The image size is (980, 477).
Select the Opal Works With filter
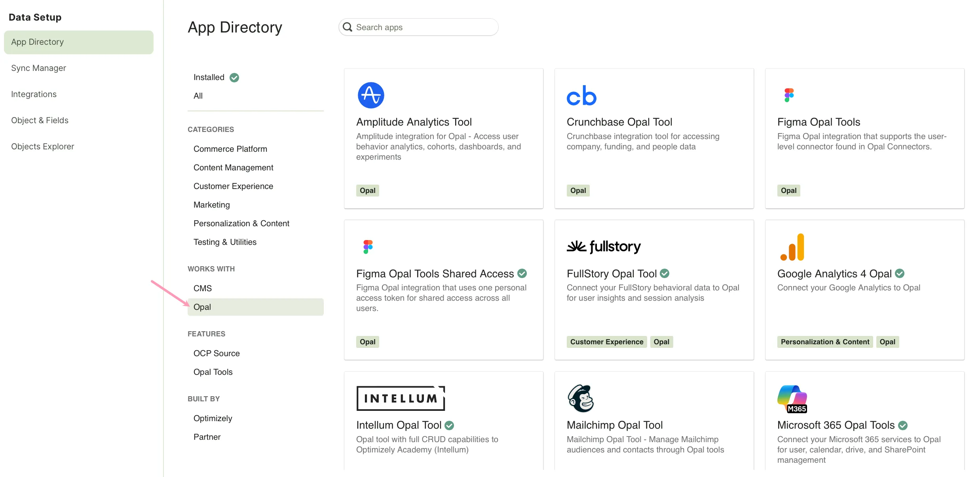pyautogui.click(x=256, y=307)
